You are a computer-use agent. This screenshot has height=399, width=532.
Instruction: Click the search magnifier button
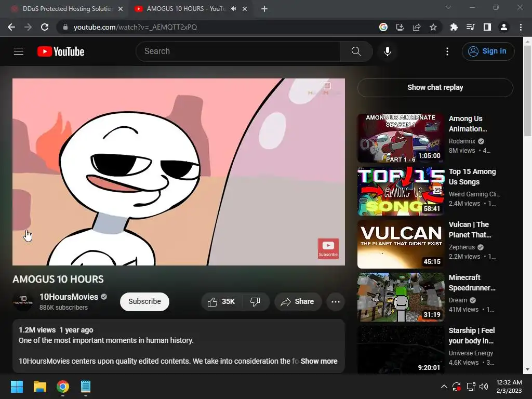pyautogui.click(x=356, y=51)
